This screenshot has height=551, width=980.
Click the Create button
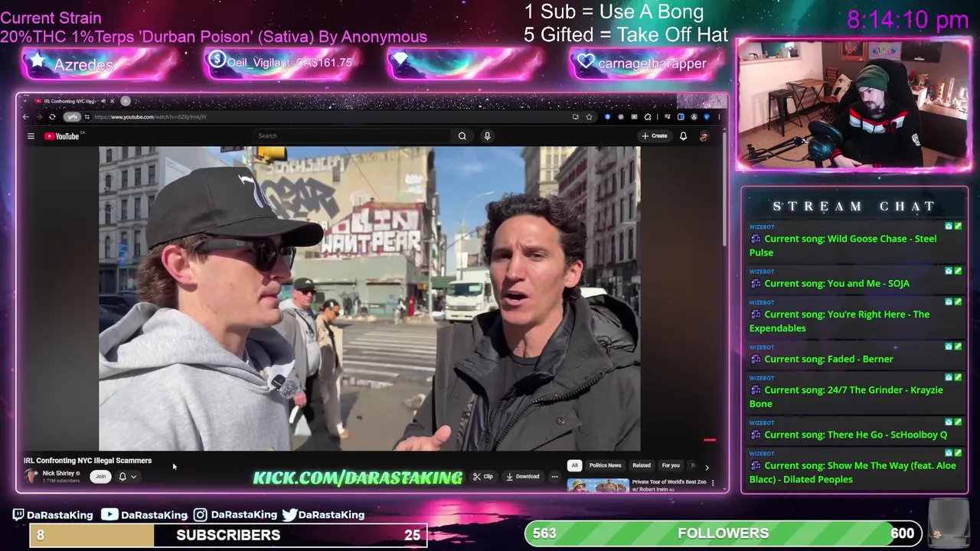655,136
